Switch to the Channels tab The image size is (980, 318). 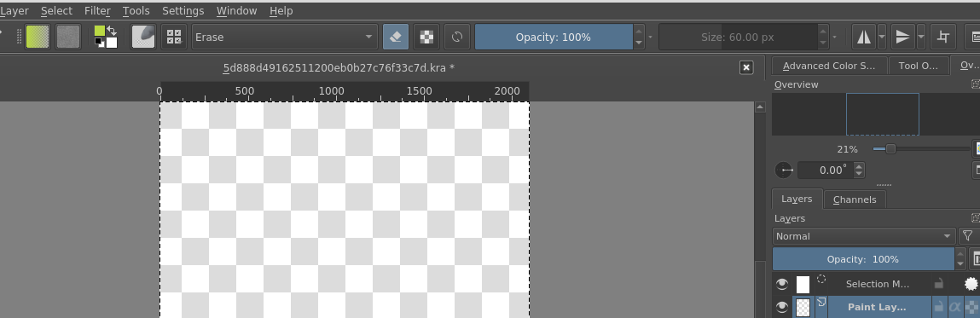tap(855, 199)
